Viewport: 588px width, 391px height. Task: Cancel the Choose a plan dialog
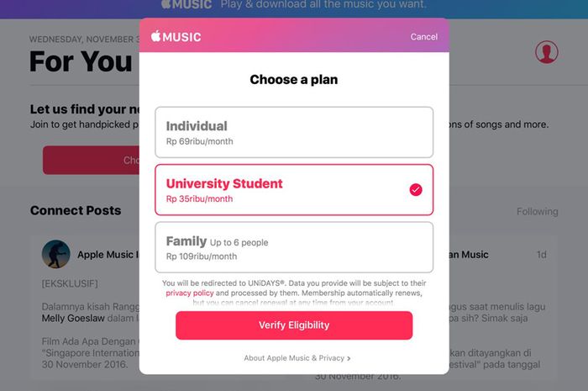tap(423, 36)
